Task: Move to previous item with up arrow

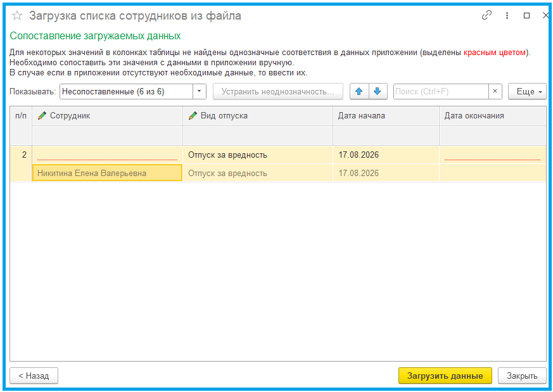Action: pyautogui.click(x=359, y=92)
